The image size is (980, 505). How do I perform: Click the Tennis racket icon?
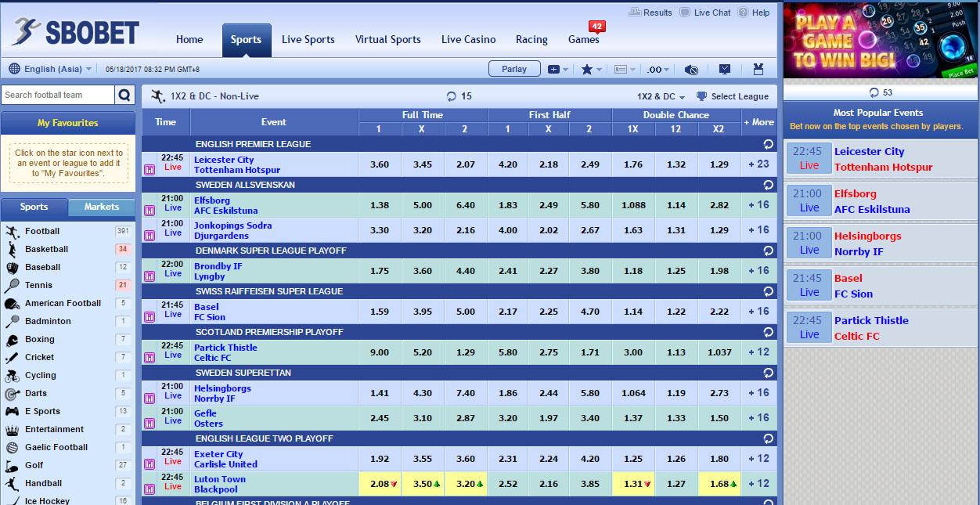[12, 285]
